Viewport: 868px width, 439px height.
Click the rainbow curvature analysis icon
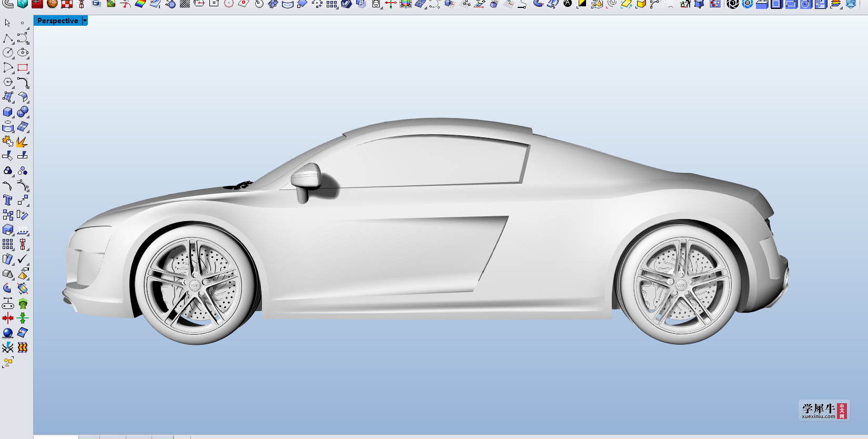140,4
